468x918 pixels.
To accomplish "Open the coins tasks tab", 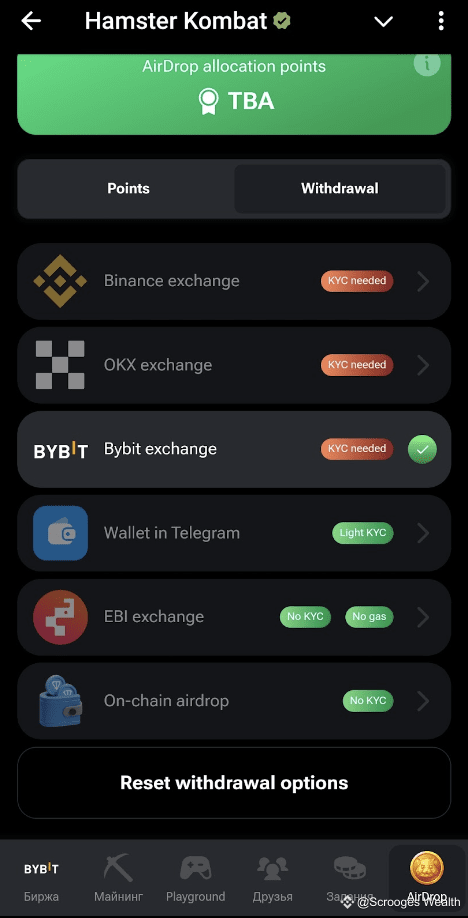I will [x=350, y=877].
